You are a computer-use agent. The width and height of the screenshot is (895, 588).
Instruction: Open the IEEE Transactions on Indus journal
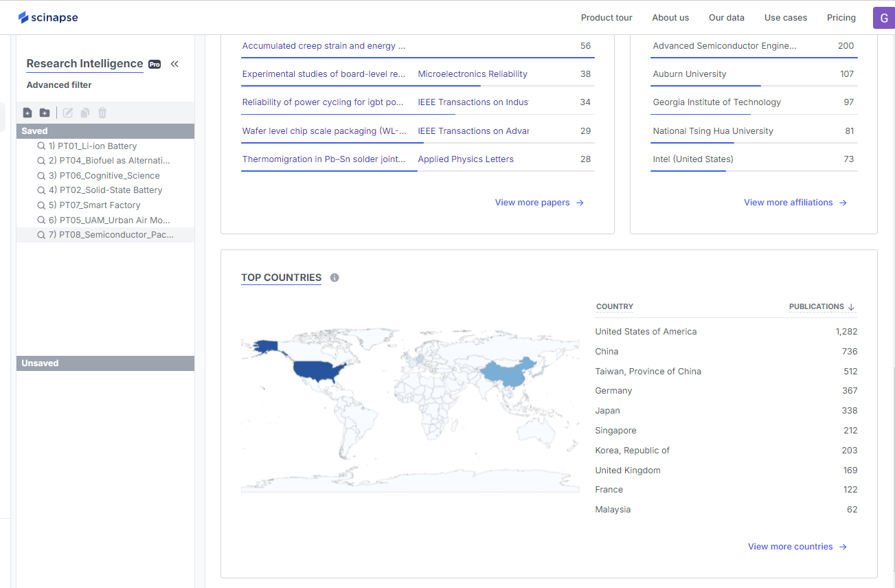tap(473, 102)
